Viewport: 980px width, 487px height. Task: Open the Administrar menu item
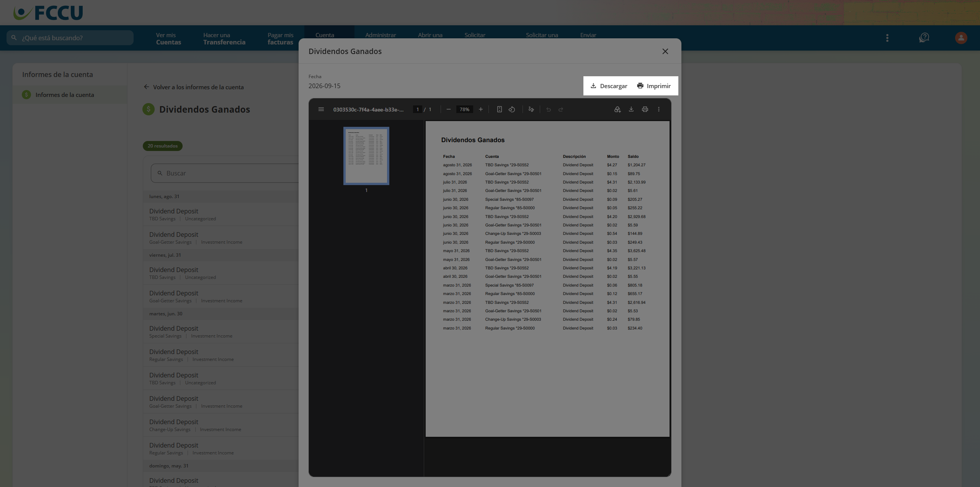pyautogui.click(x=381, y=35)
